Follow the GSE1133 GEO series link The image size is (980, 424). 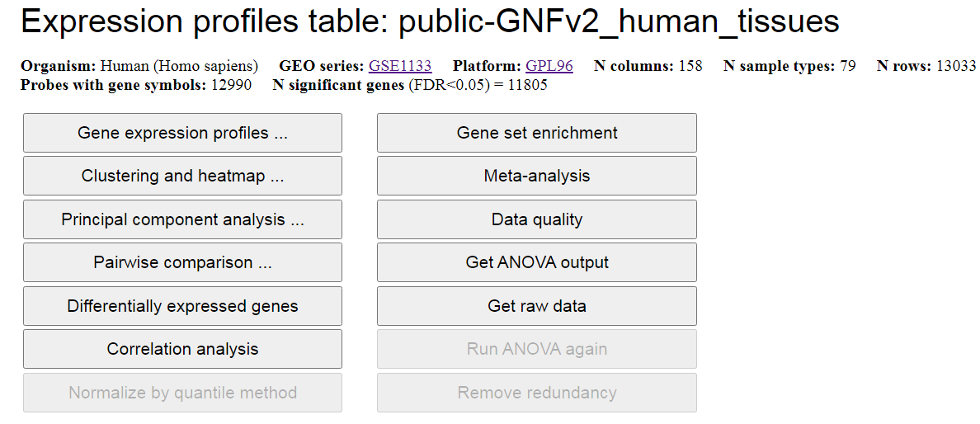click(x=400, y=66)
